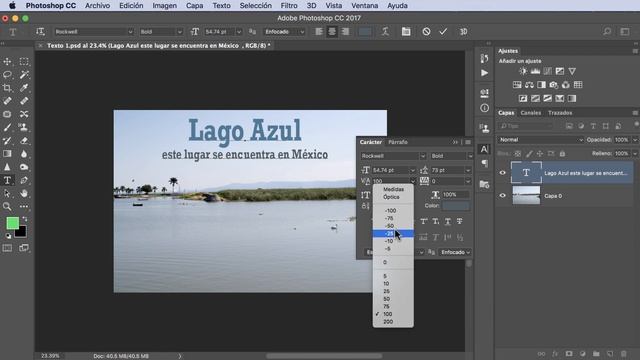Hide the Lago Azul text layer
The height and width of the screenshot is (360, 640).
[502, 173]
